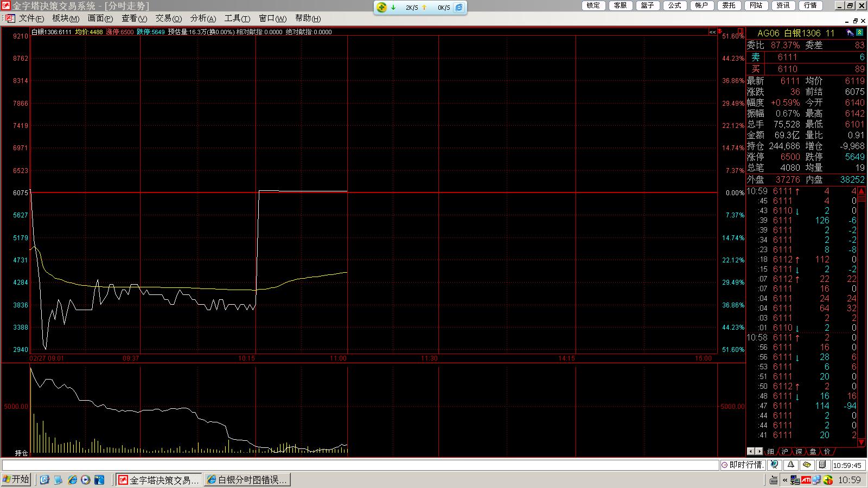This screenshot has width=868, height=488.
Task: Collapse chart panel with << arrows
Action: pyautogui.click(x=712, y=32)
